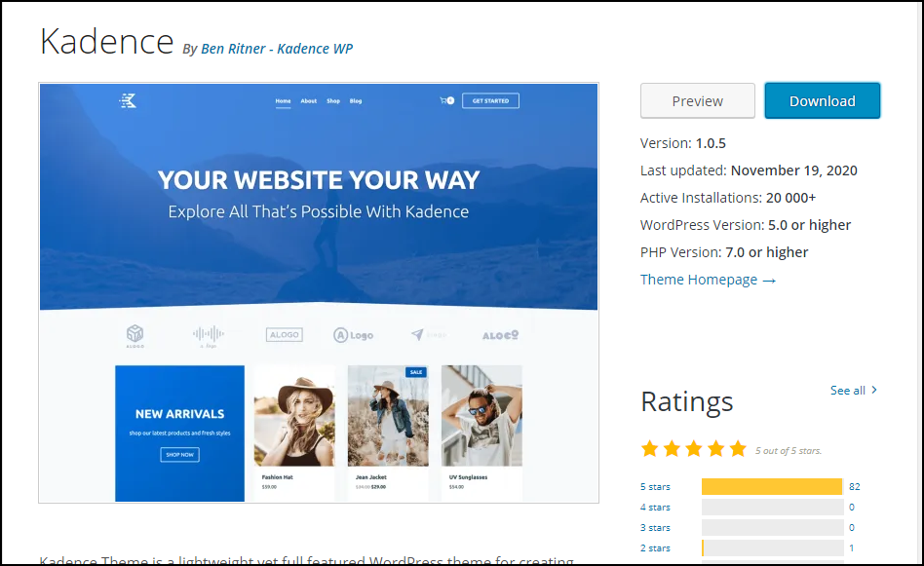
Task: Click the sound wave logo icon
Action: [208, 334]
